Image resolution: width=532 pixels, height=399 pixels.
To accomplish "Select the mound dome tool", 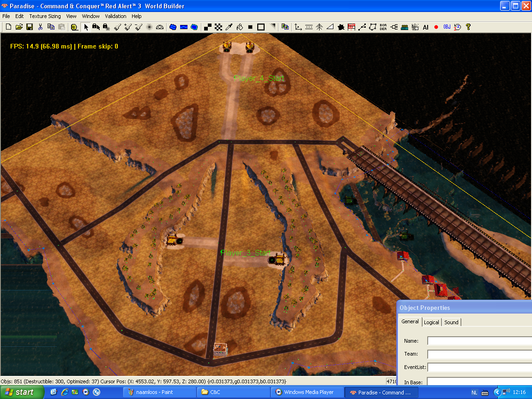I will pos(160,27).
